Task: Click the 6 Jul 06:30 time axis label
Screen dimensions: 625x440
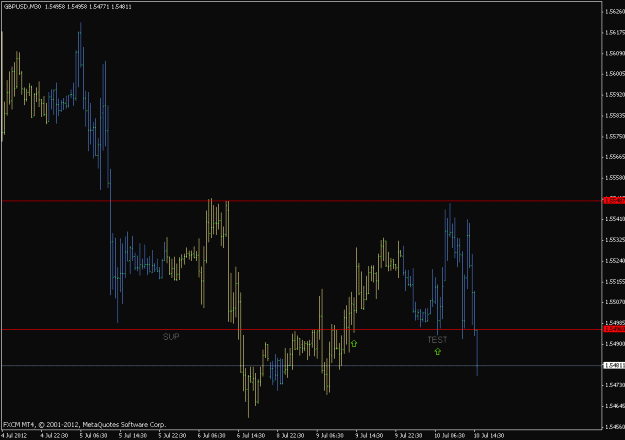Action: coord(212,436)
